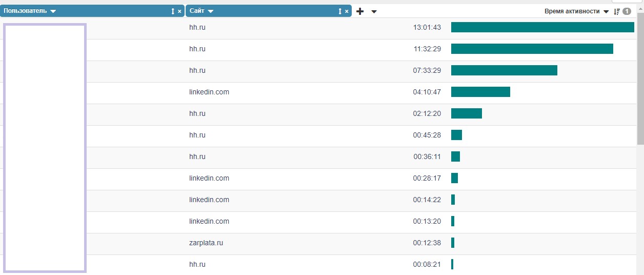This screenshot has height=275, width=644.
Task: Click the plus icon to add a column
Action: (x=360, y=11)
